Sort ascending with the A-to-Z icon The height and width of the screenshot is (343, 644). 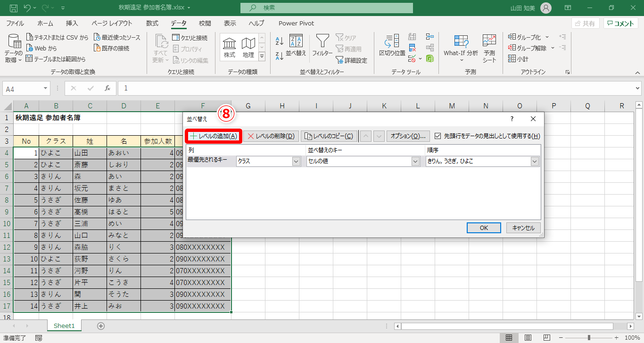(x=279, y=41)
